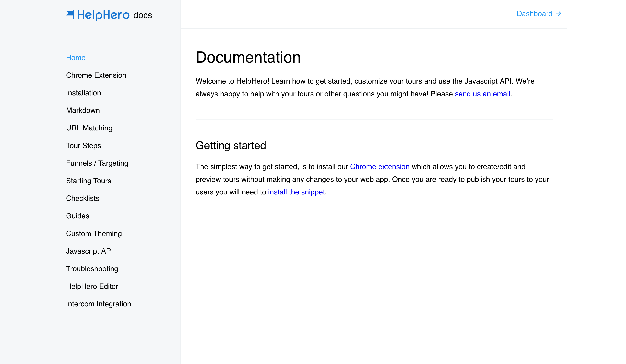Navigate to Custom Theming
Screen dimensions: 626x364
[x=94, y=234]
